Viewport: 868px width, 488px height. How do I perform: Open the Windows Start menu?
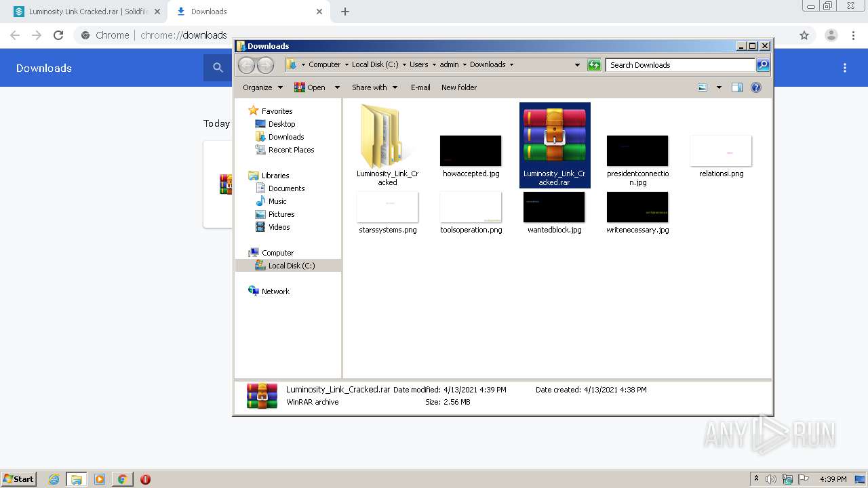[x=19, y=479]
